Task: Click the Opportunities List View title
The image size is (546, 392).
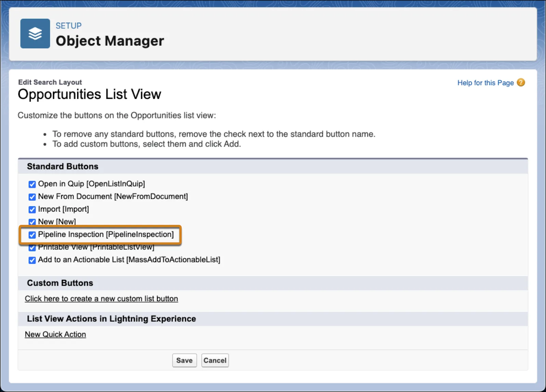Action: [89, 94]
